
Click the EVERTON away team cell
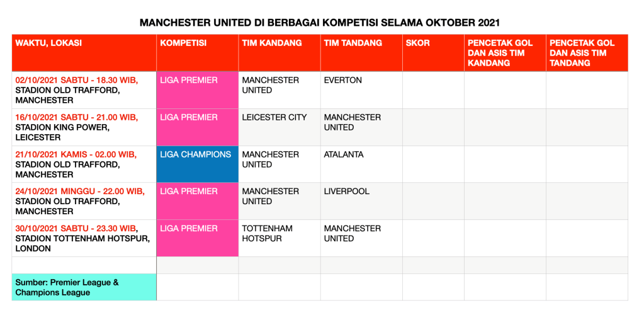(x=361, y=90)
